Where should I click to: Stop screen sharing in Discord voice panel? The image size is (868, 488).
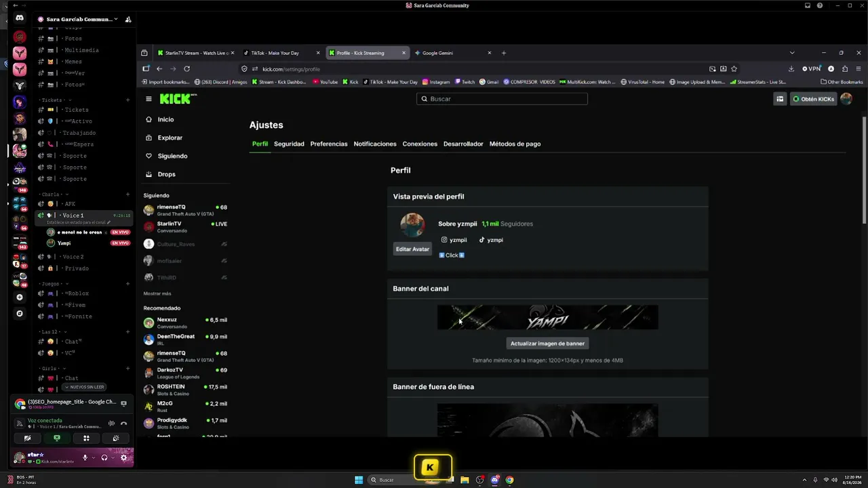pyautogui.click(x=57, y=438)
